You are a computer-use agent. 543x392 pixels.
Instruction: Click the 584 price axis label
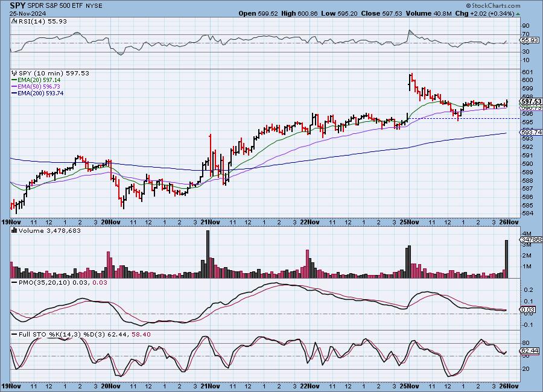pos(527,213)
